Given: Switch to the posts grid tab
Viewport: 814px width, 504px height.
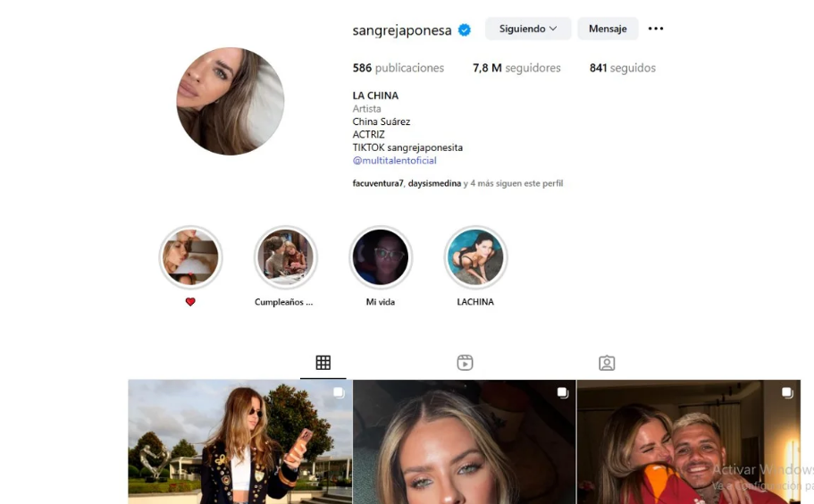Looking at the screenshot, I should click(x=323, y=362).
